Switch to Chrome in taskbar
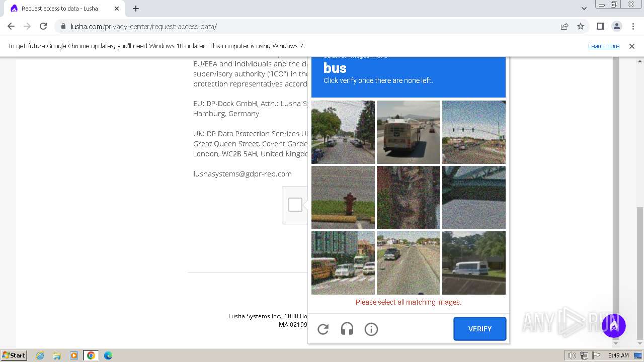 [91, 355]
